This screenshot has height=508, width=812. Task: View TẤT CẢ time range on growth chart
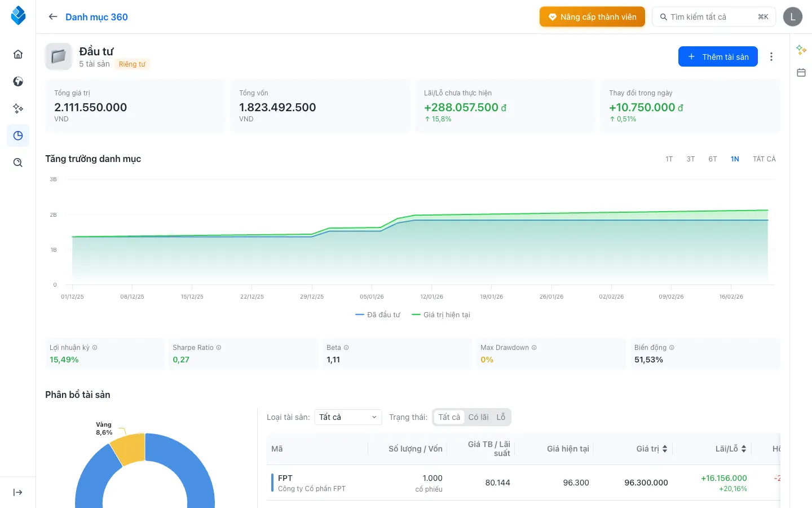(x=764, y=159)
